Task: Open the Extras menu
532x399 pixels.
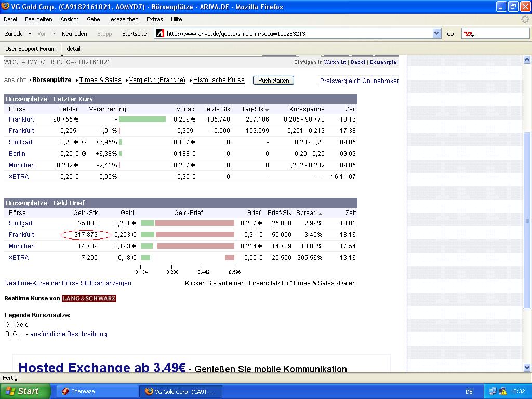Action: 154,19
